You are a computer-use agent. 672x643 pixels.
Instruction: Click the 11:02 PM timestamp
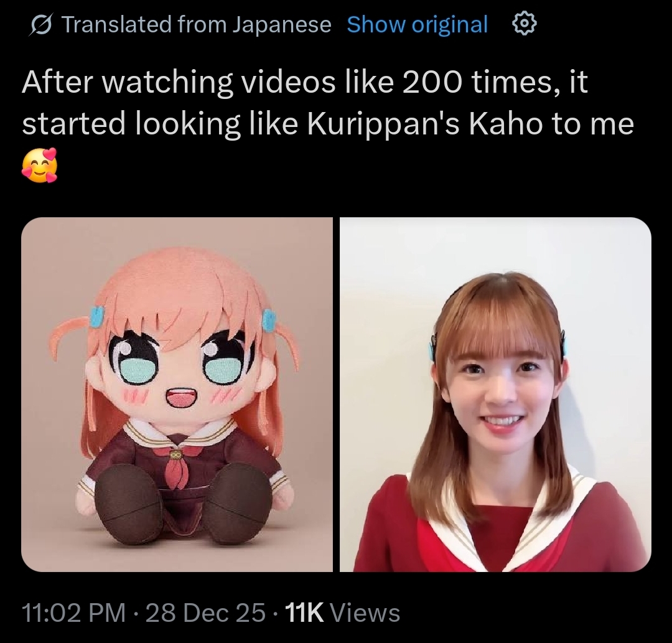[73, 612]
